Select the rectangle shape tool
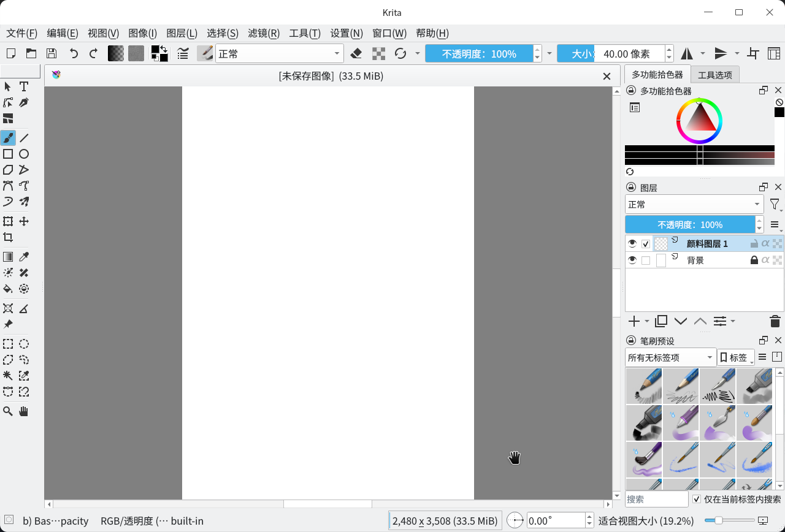Image resolution: width=785 pixels, height=532 pixels. [x=8, y=154]
